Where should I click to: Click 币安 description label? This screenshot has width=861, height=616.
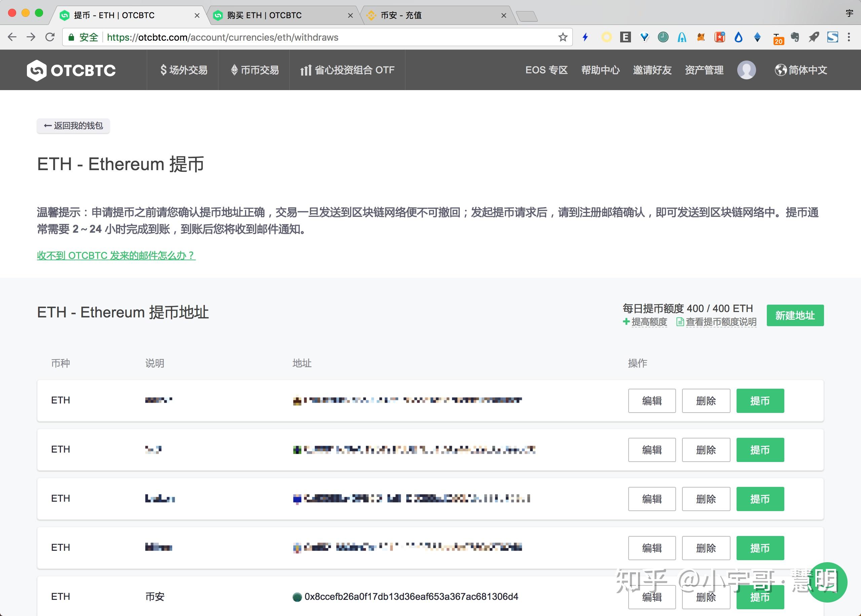click(155, 596)
